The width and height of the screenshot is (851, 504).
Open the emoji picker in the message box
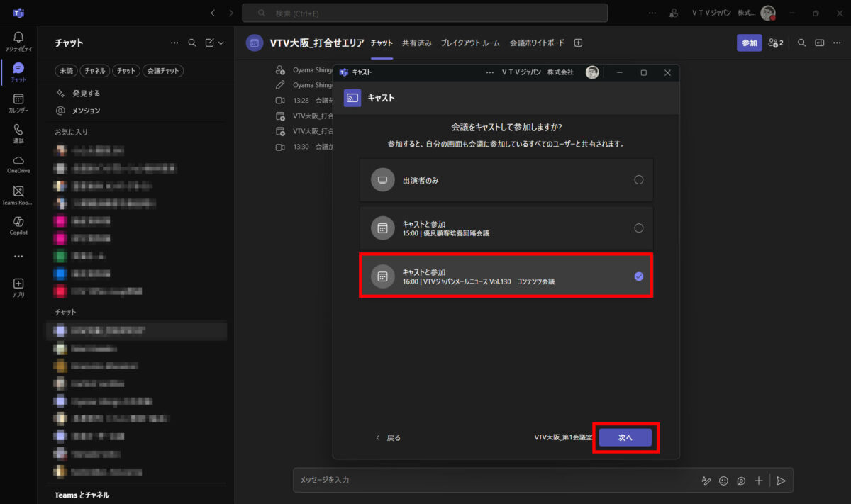[723, 481]
